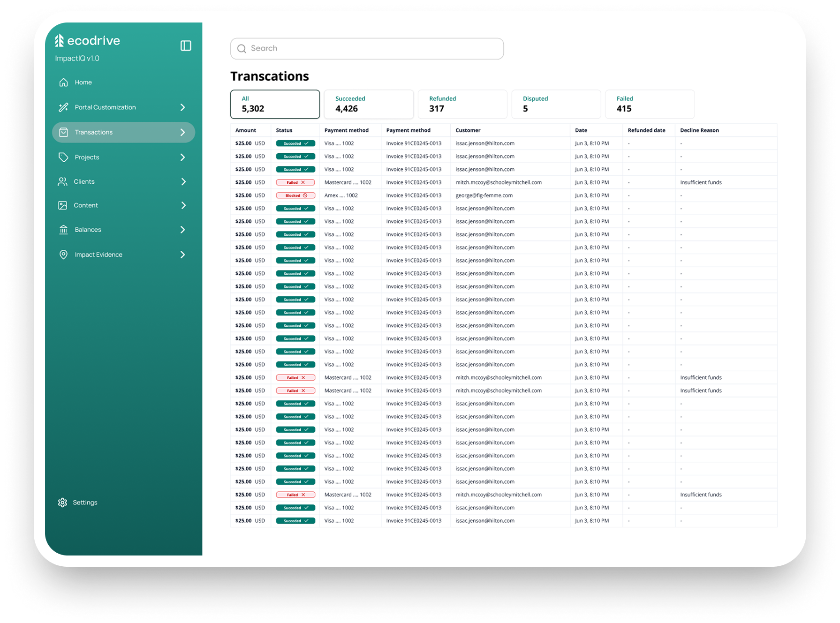This screenshot has height=623, width=840.
Task: Select the All 5,302 tab
Action: pos(275,104)
